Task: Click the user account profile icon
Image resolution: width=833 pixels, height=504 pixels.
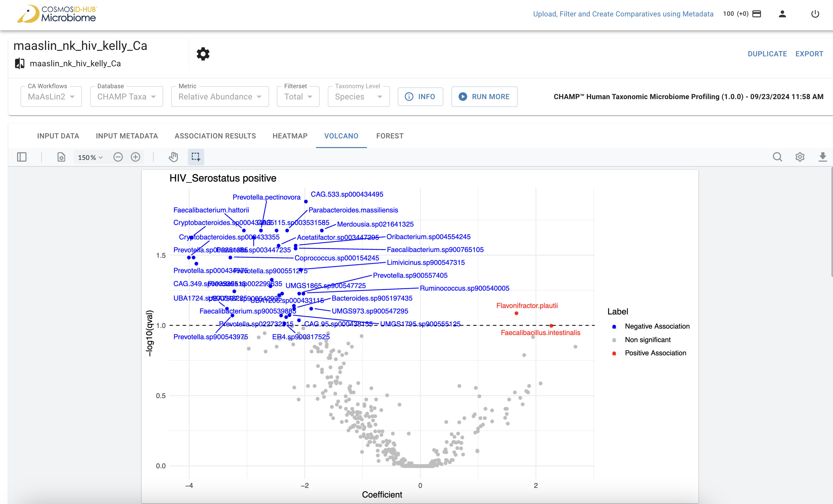Action: (x=782, y=14)
